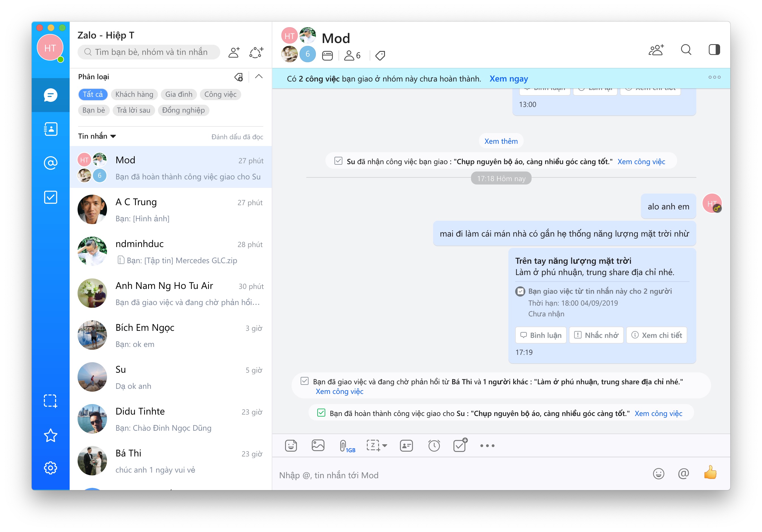Filter chats by Bạn bè
The image size is (762, 532).
tap(94, 110)
